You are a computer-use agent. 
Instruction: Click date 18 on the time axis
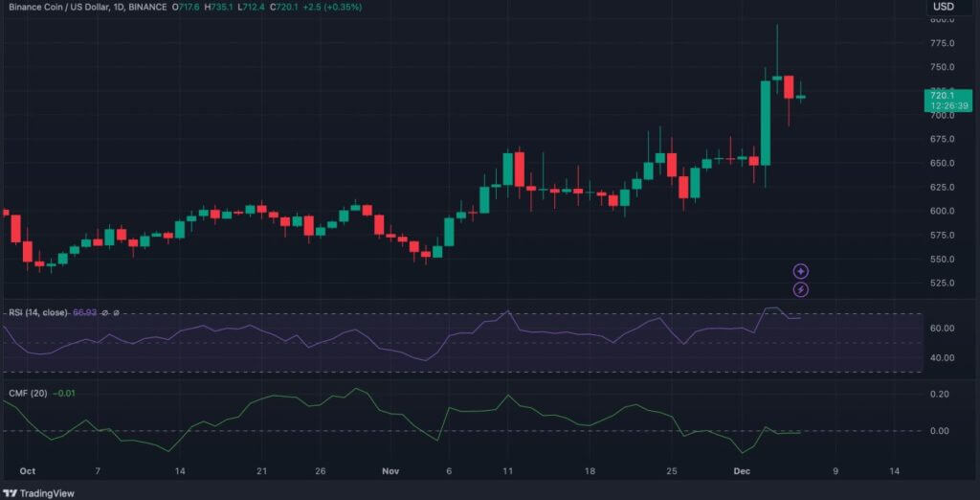point(590,471)
